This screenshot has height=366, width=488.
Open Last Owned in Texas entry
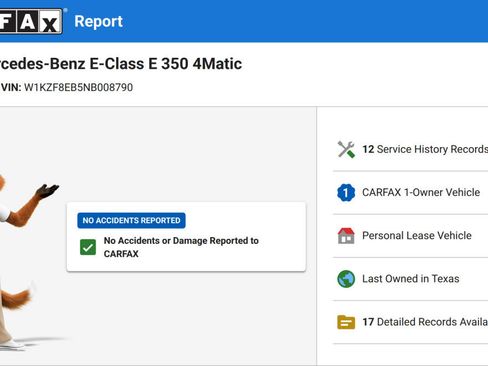click(x=410, y=279)
